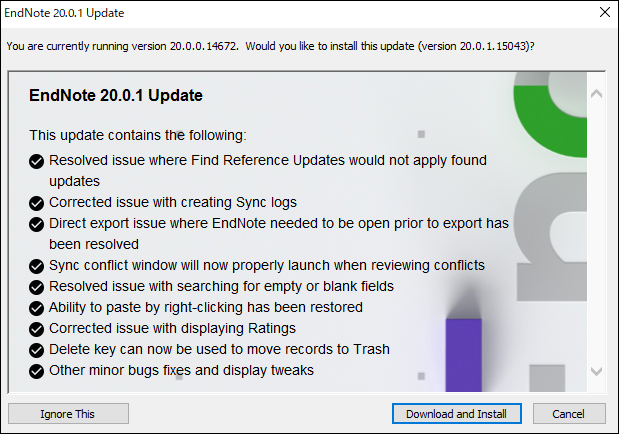
Task: Click the scrollbar up arrow in release notes
Action: click(596, 93)
